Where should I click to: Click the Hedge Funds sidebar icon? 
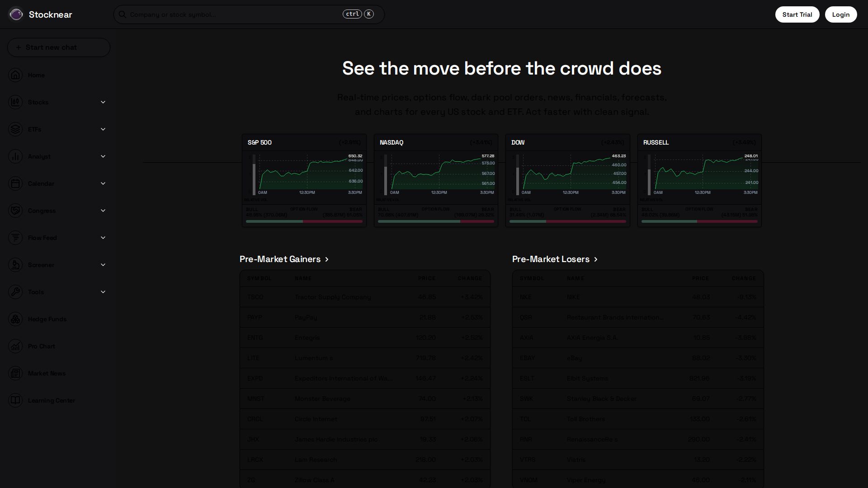coord(15,319)
